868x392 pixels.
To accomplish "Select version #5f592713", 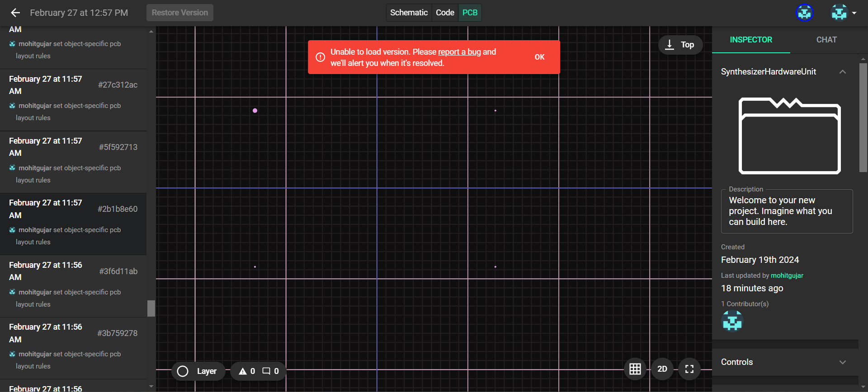I will [73, 162].
